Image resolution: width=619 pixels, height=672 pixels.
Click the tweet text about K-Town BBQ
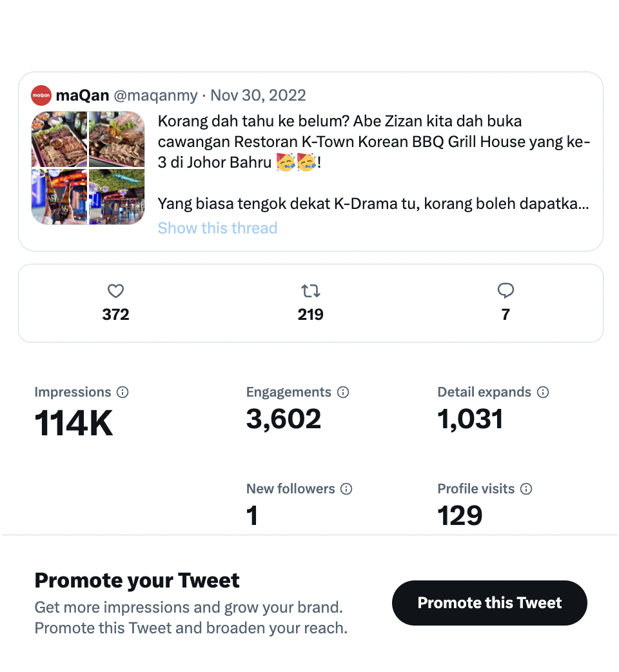click(373, 142)
